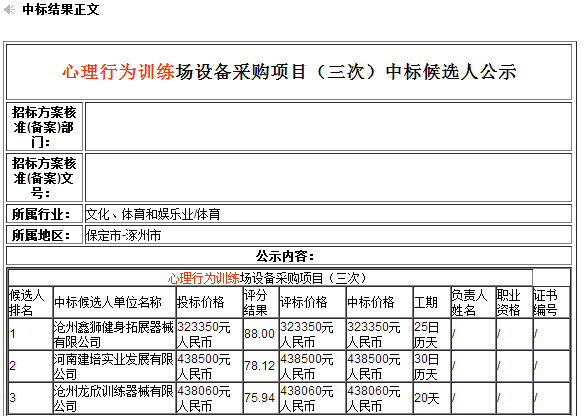
Task: Select company 河南建培实业发展有限公司
Action: tap(114, 366)
